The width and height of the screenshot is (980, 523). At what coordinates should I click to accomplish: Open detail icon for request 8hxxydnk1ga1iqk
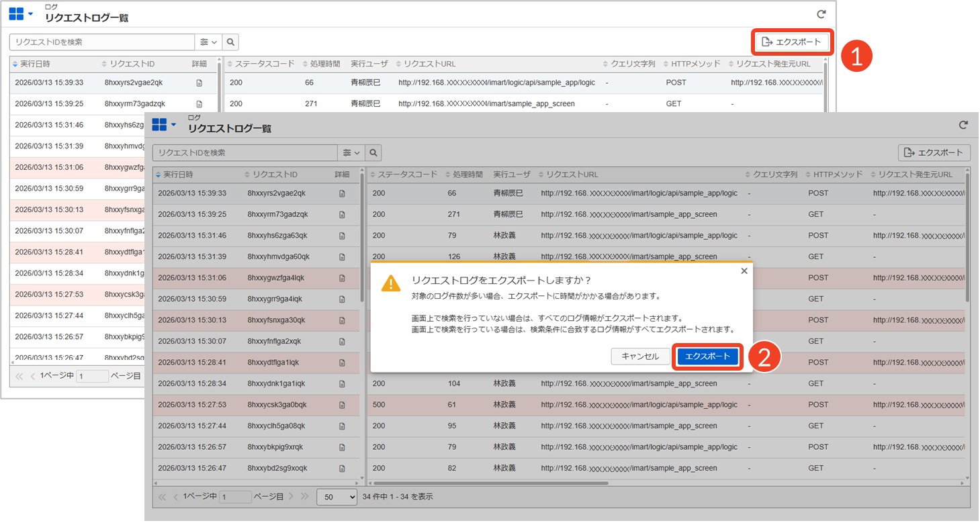pyautogui.click(x=342, y=384)
